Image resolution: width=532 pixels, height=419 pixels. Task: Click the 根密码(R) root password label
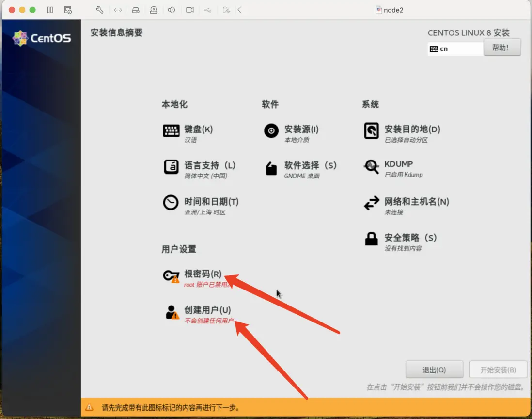click(x=203, y=274)
